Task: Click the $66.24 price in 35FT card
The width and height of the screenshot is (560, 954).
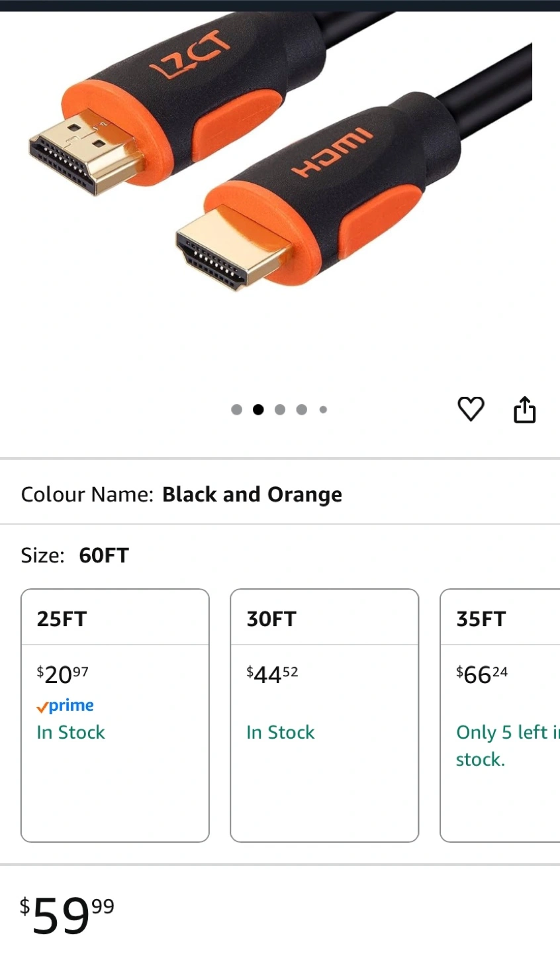Action: [482, 674]
